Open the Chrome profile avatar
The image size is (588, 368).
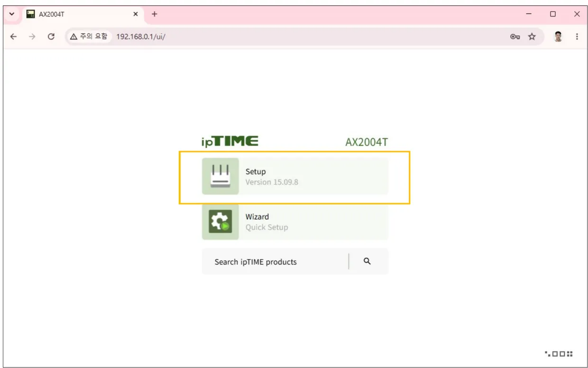click(x=558, y=37)
